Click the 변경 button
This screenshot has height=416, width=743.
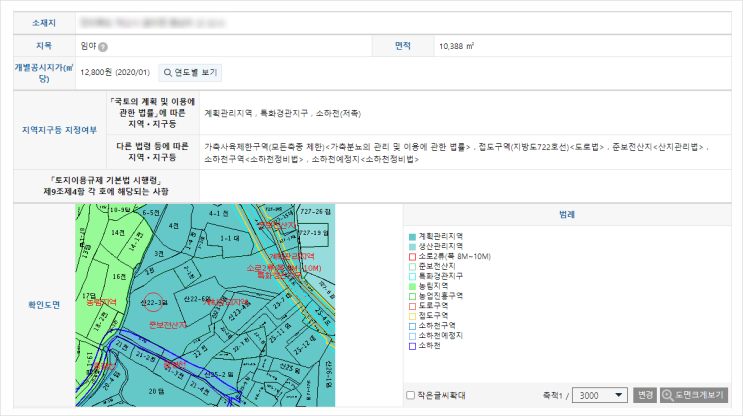644,395
